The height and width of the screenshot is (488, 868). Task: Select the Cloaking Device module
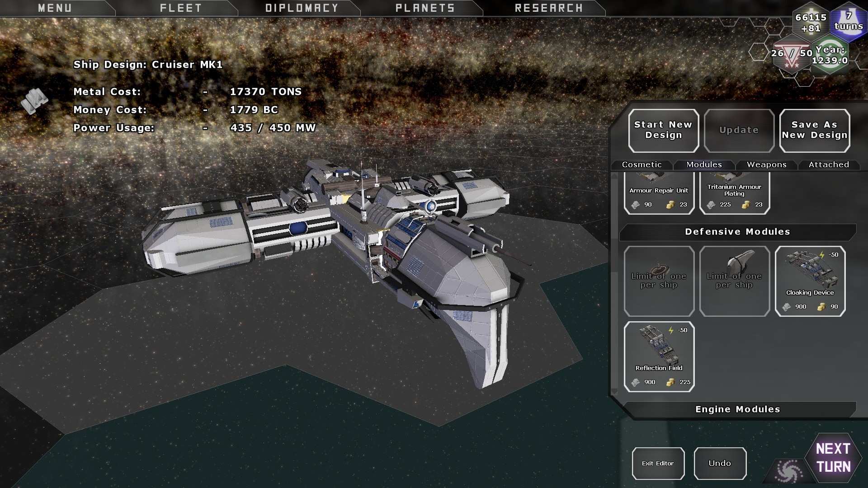(810, 281)
